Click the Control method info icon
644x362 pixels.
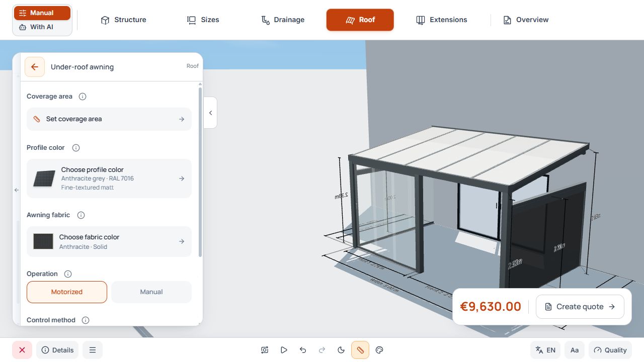coord(86,320)
